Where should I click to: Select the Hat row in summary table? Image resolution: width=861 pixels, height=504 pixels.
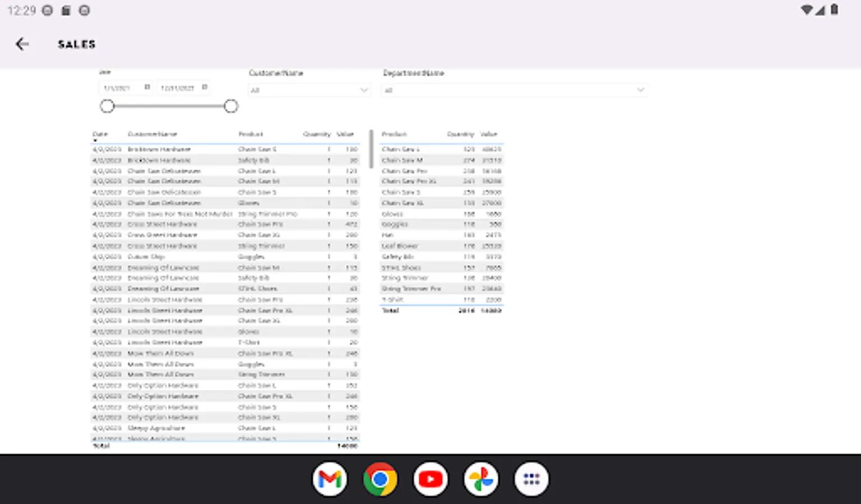(441, 235)
